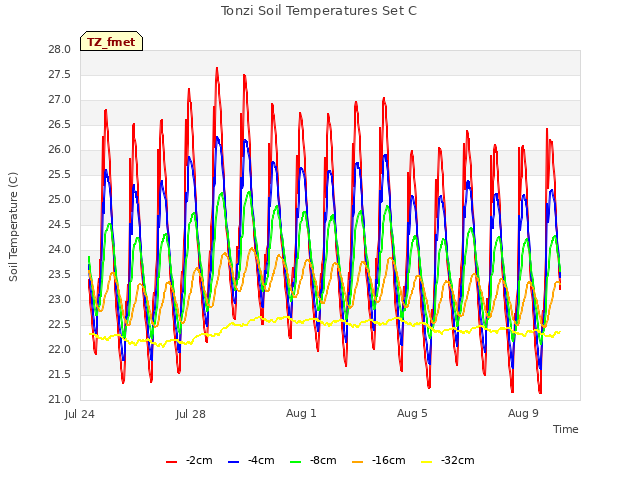This screenshot has width=640, height=480.
Task: Click the TZ_fmet annotation label
Action: pos(111,42)
